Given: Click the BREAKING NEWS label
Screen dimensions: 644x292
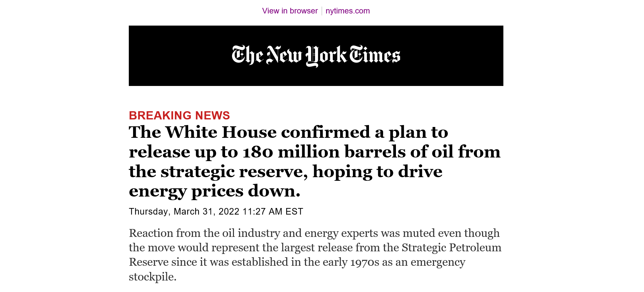Looking at the screenshot, I should 179,115.
